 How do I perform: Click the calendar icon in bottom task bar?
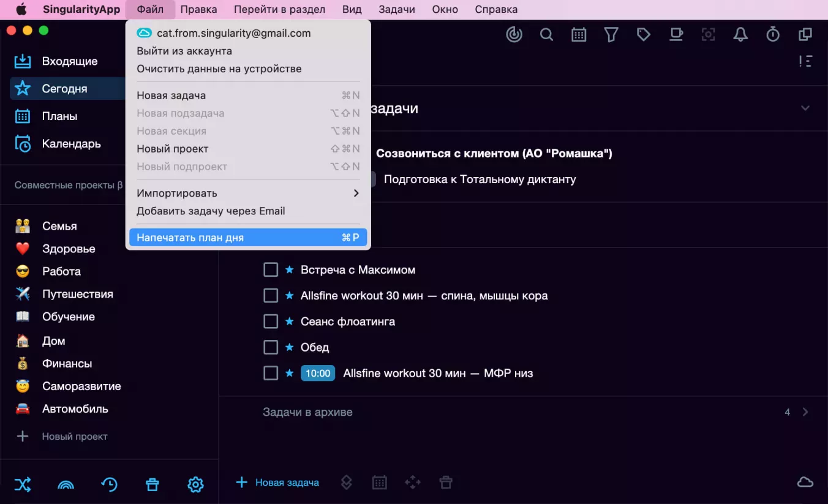[x=380, y=483]
